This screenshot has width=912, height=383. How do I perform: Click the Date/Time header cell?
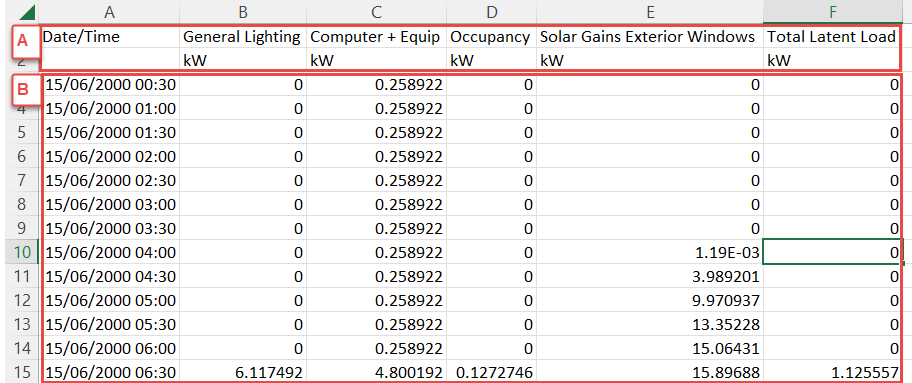pos(110,37)
